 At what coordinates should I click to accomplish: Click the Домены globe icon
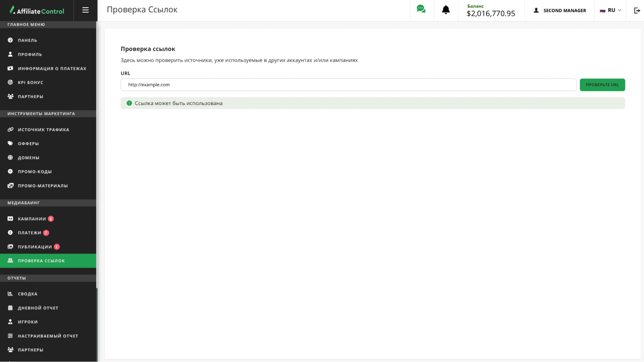point(10,158)
